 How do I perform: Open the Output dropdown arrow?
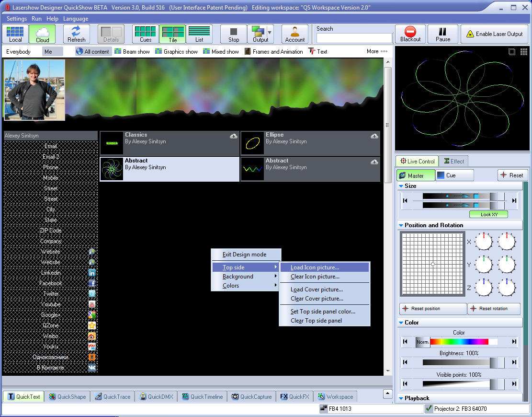[270, 33]
